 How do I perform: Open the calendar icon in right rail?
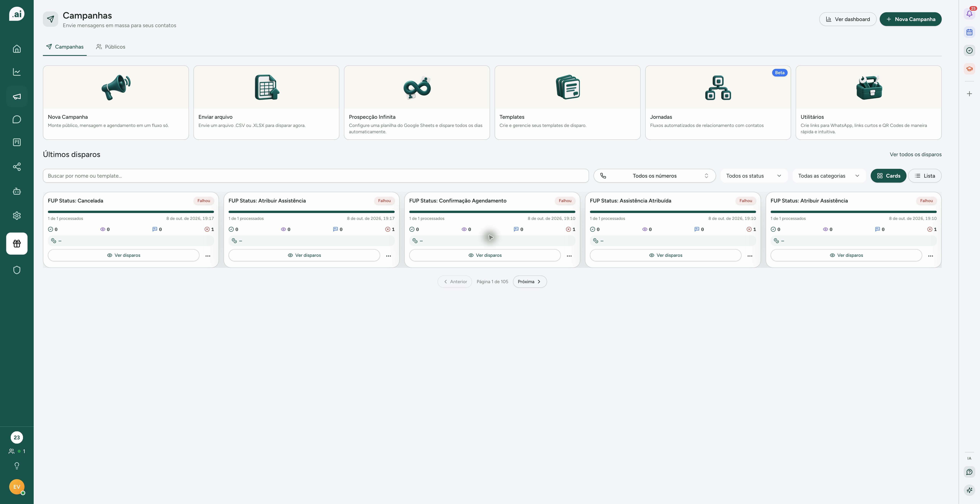[x=969, y=32]
